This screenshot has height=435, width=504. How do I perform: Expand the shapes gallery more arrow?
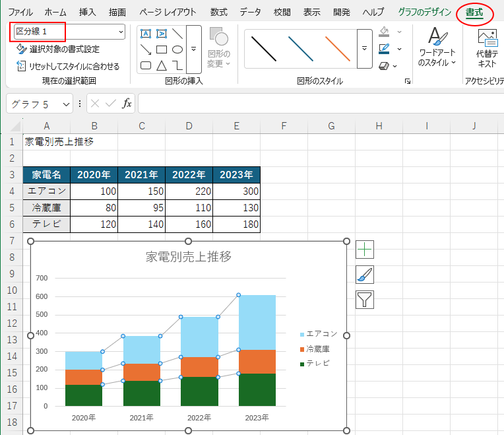[x=194, y=50]
